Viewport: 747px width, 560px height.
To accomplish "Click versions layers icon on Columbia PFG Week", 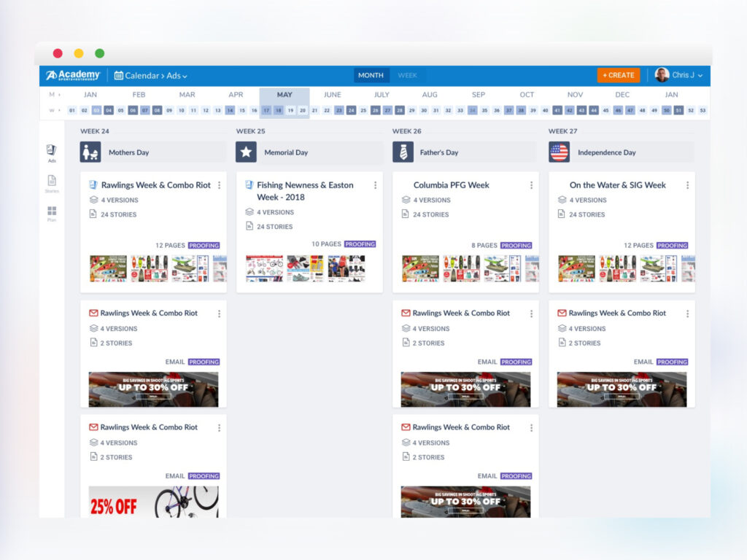I will point(406,200).
